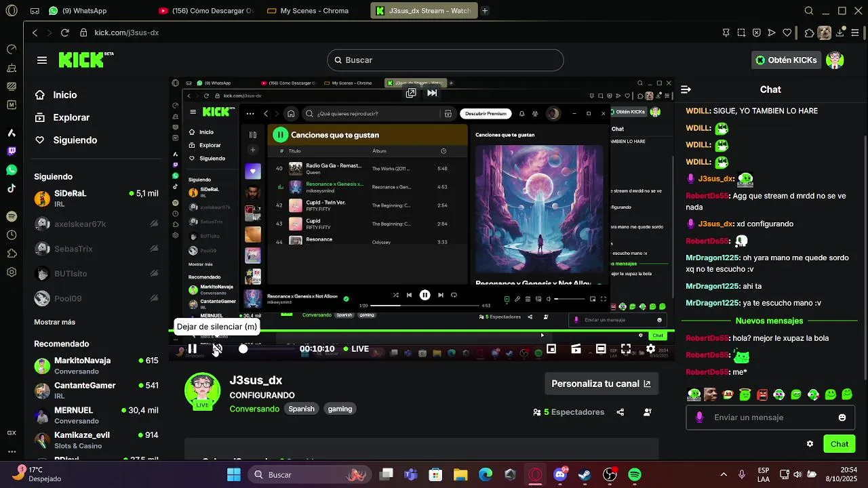The width and height of the screenshot is (868, 488).
Task: Click the address bar kick.com/j3sus-dx
Action: click(126, 33)
